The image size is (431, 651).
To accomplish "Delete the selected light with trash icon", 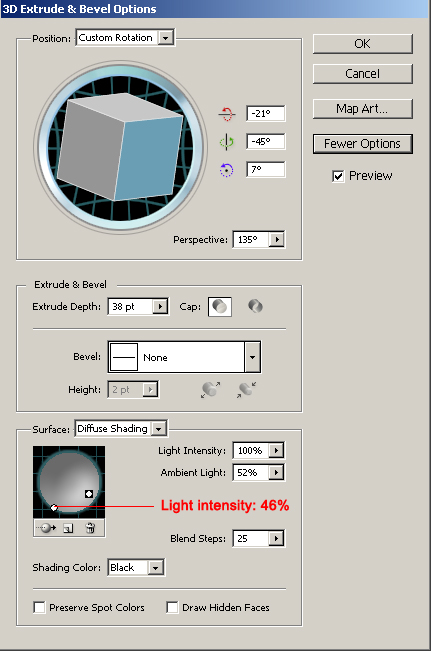I will [x=90, y=528].
